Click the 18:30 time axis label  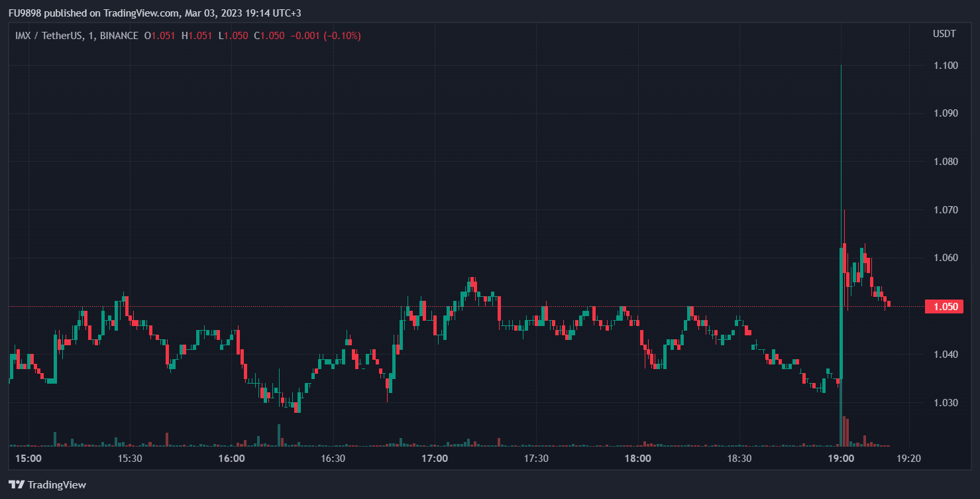point(739,459)
